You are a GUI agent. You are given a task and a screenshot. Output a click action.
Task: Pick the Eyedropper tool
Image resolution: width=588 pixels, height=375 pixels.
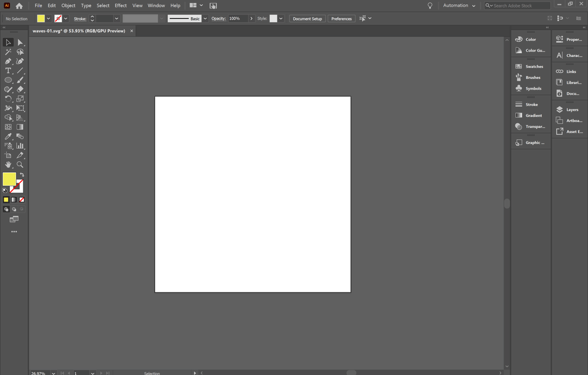coord(8,136)
